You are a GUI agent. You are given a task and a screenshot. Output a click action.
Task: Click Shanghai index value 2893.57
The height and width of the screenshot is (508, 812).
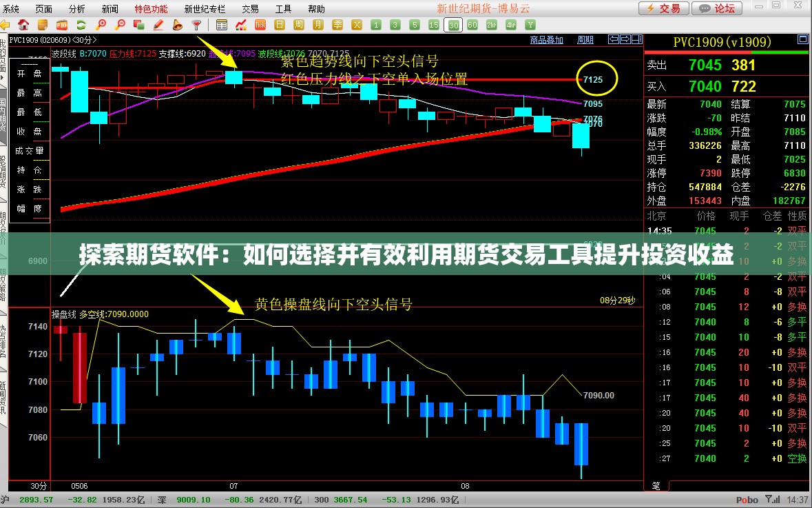pyautogui.click(x=37, y=500)
